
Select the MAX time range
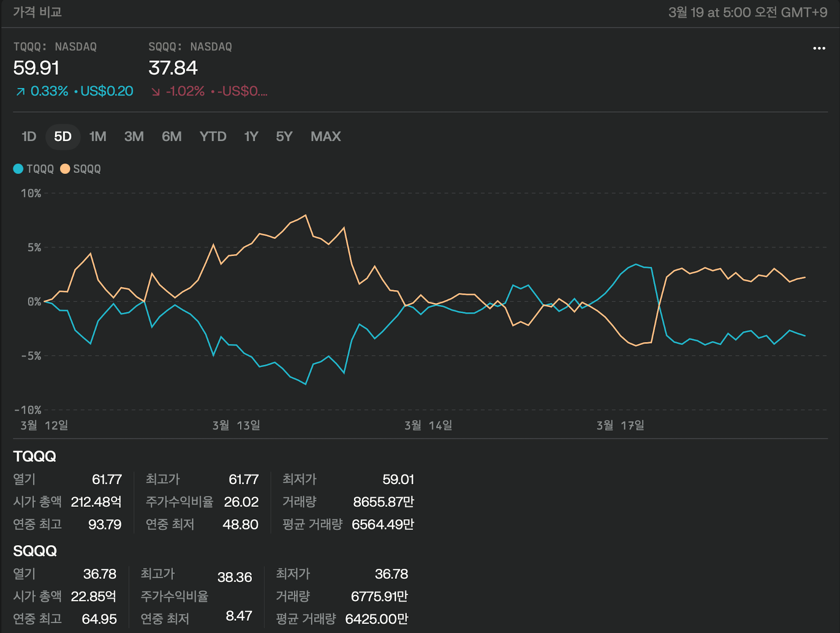326,137
